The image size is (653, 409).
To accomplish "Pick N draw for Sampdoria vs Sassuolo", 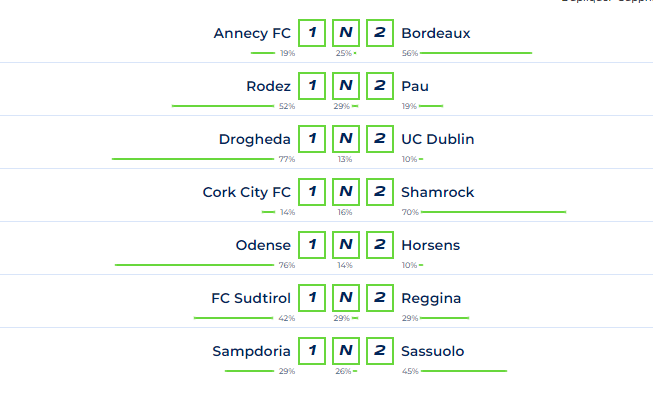I will click(346, 351).
